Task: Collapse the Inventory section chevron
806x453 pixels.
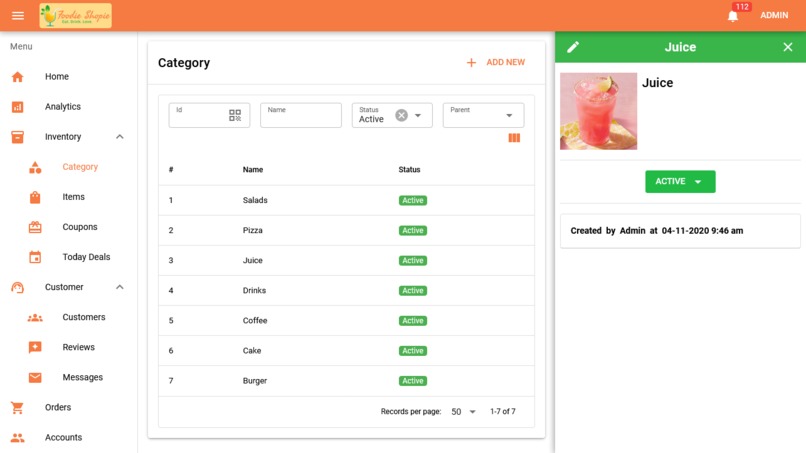Action: pos(120,137)
